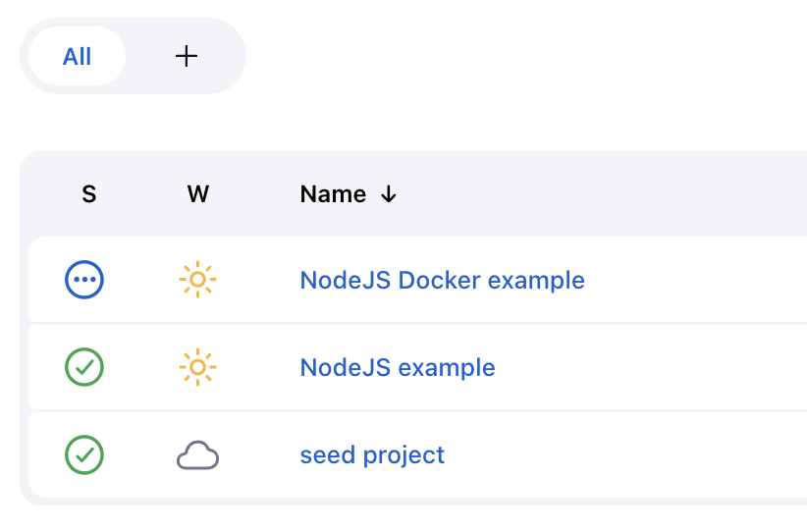
Task: Click the green checkmark status for seed project
Action: (84, 454)
